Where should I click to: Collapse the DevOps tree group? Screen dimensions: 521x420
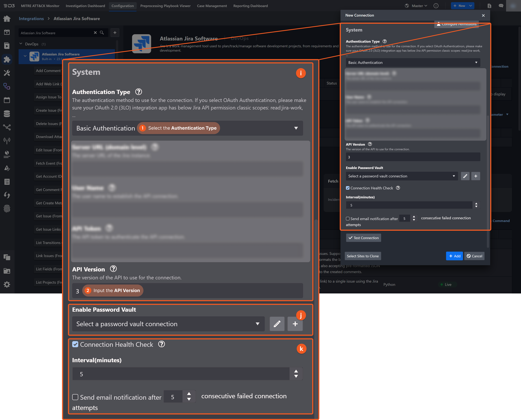pyautogui.click(x=21, y=44)
